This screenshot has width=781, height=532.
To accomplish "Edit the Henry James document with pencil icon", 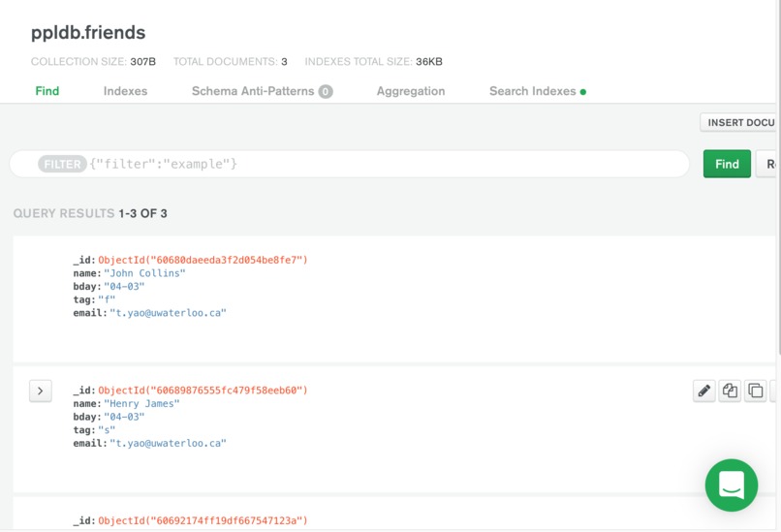I will coord(703,391).
